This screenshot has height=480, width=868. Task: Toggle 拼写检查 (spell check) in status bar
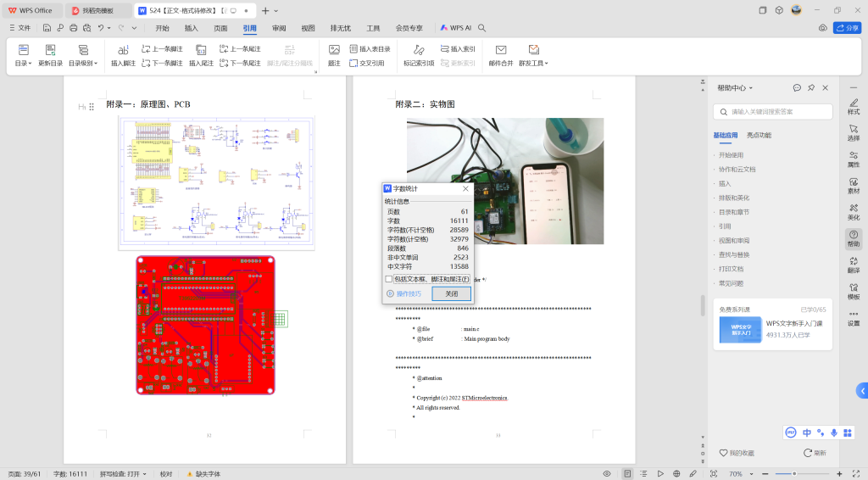[x=123, y=474]
